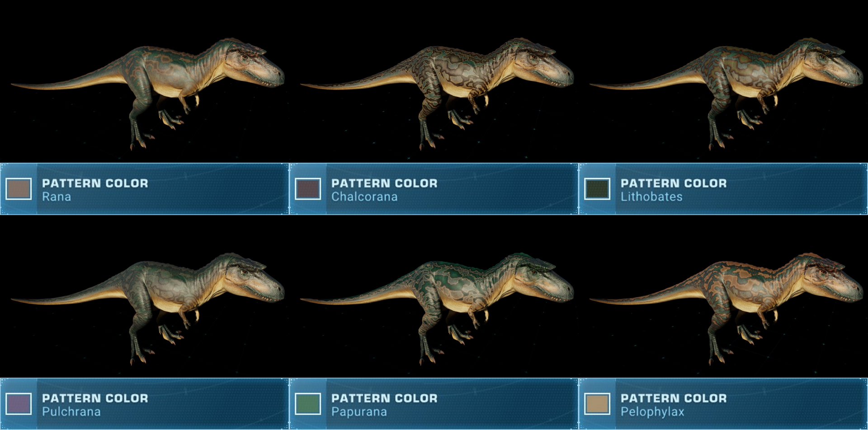This screenshot has width=868, height=430.
Task: Click the "Rana" name text
Action: [57, 197]
